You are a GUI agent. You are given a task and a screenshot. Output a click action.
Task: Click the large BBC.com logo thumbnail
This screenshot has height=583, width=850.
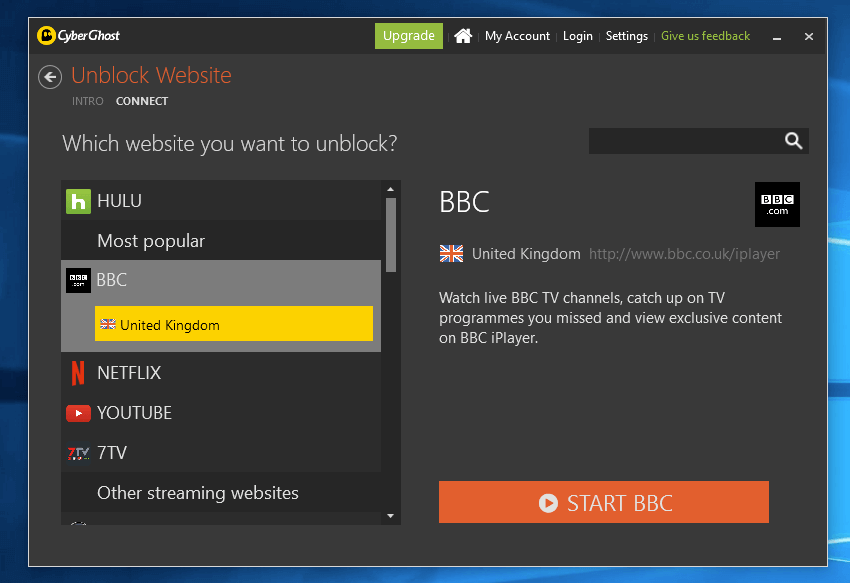pos(777,204)
